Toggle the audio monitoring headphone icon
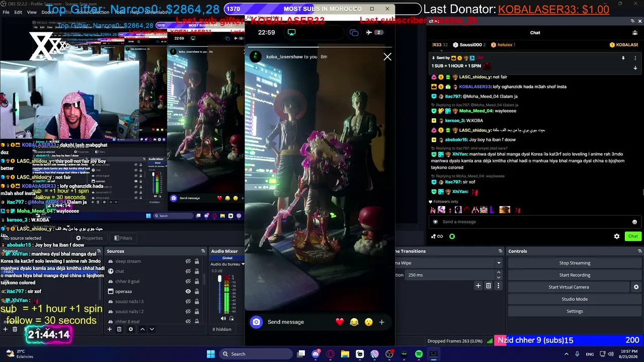The width and height of the screenshot is (644, 362). 231,318
